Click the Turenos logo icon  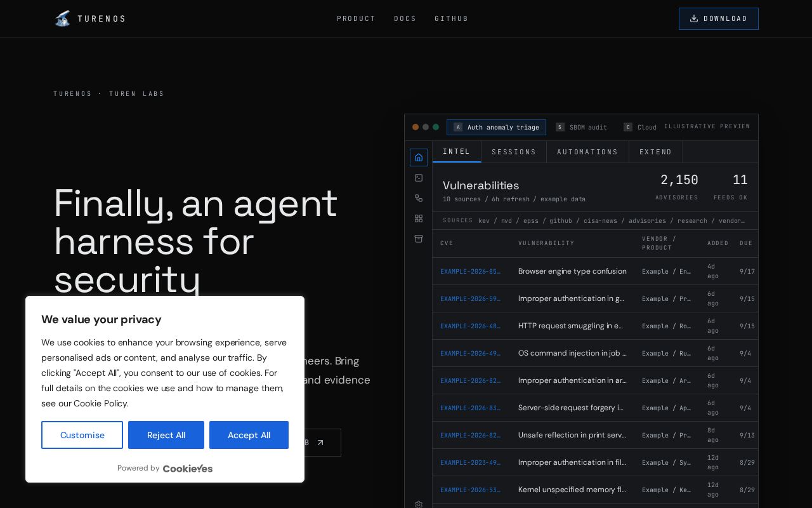pos(62,18)
